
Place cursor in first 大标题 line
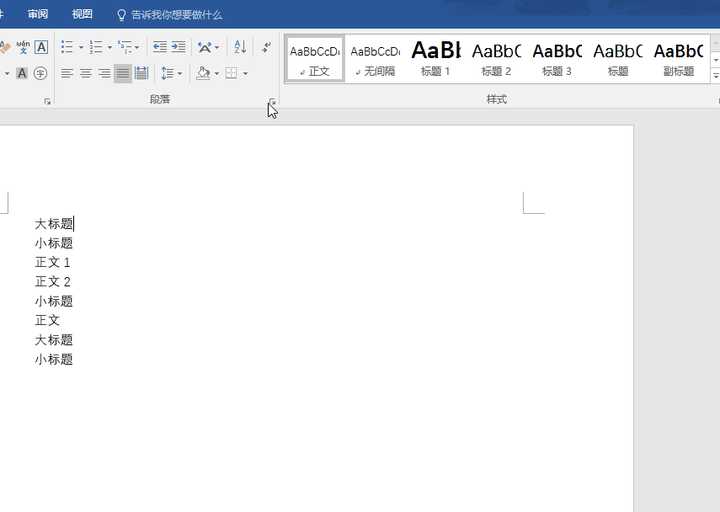click(54, 224)
